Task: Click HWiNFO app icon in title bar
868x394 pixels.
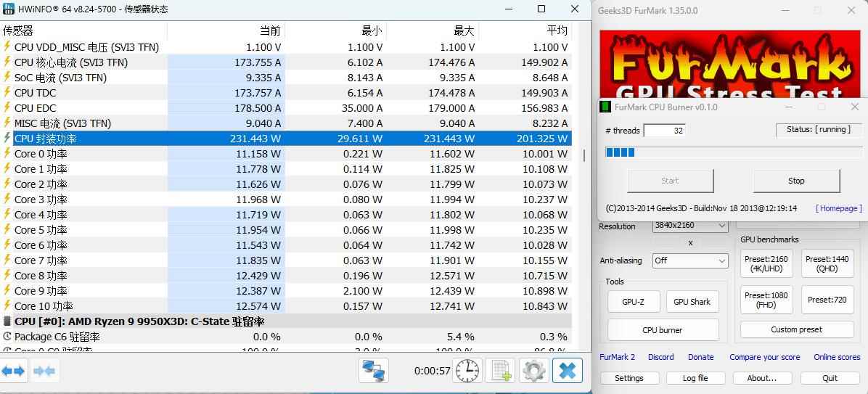Action: tap(8, 9)
